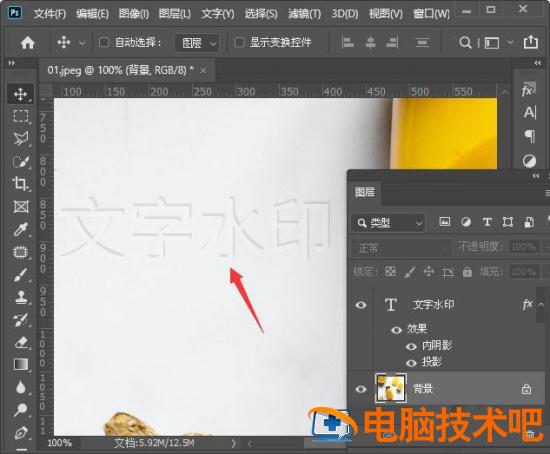
Task: Collapse the right panel dock arrows
Action: (538, 63)
